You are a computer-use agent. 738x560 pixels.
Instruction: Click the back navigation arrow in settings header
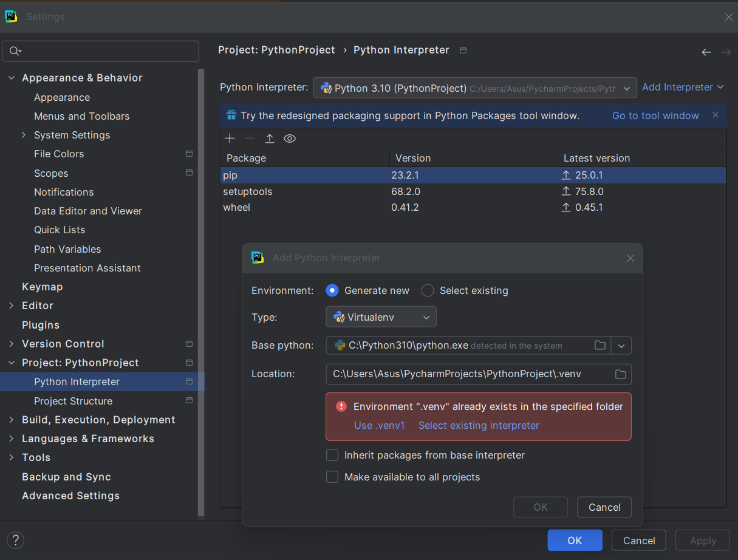tap(706, 52)
